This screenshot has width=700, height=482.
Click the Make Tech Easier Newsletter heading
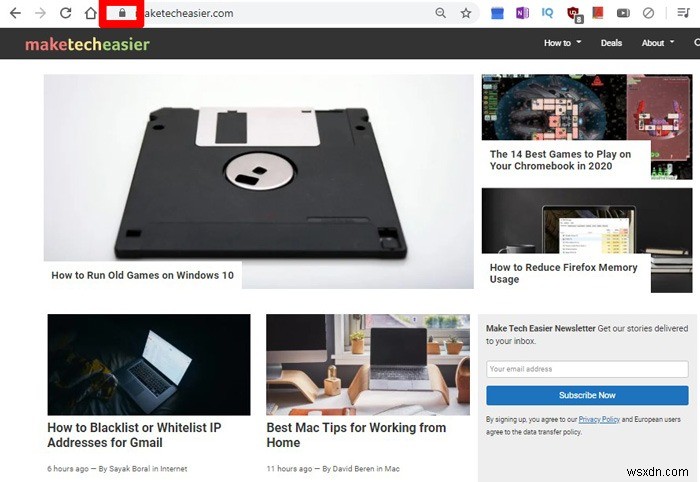541,328
